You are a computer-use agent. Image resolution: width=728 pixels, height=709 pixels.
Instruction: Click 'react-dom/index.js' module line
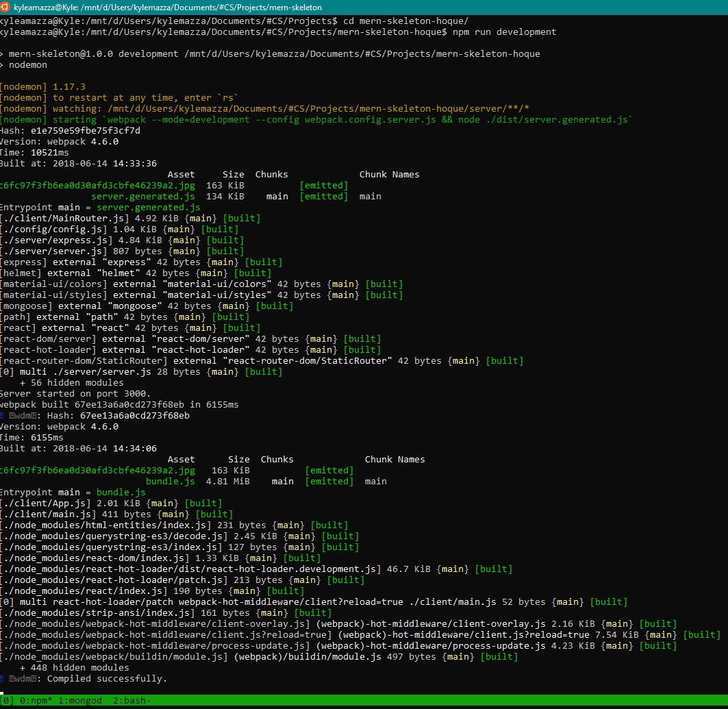pyautogui.click(x=160, y=558)
